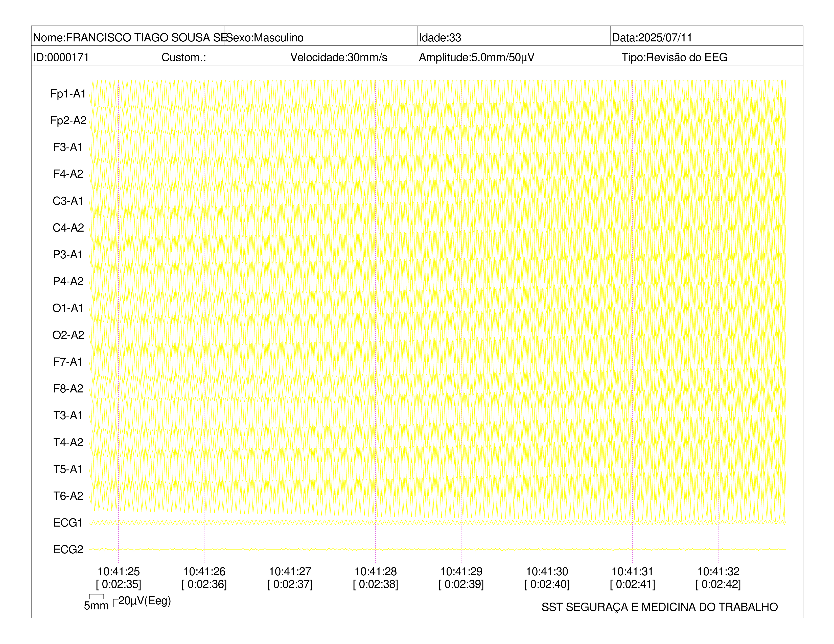Click the ID:0000171 label

pos(61,57)
